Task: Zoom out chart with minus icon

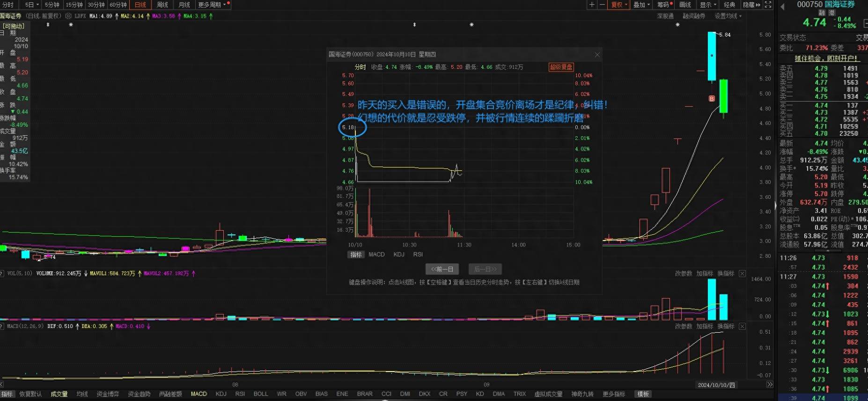Action: [602, 5]
